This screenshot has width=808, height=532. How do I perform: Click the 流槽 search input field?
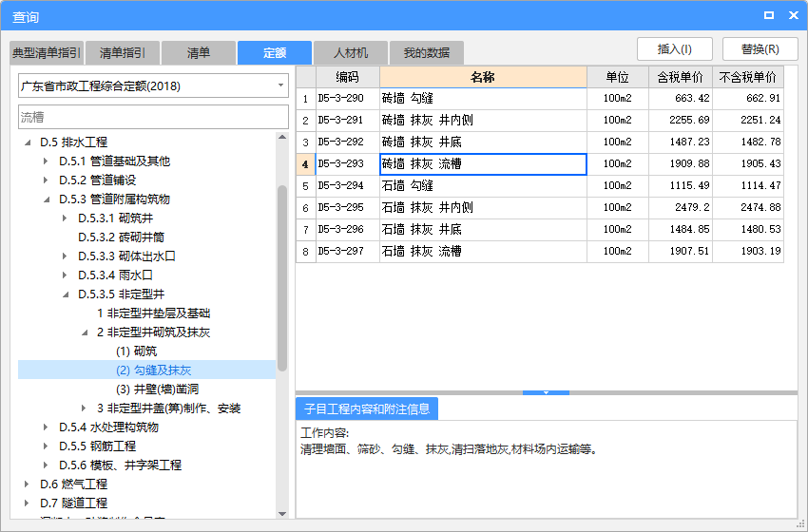pos(154,117)
